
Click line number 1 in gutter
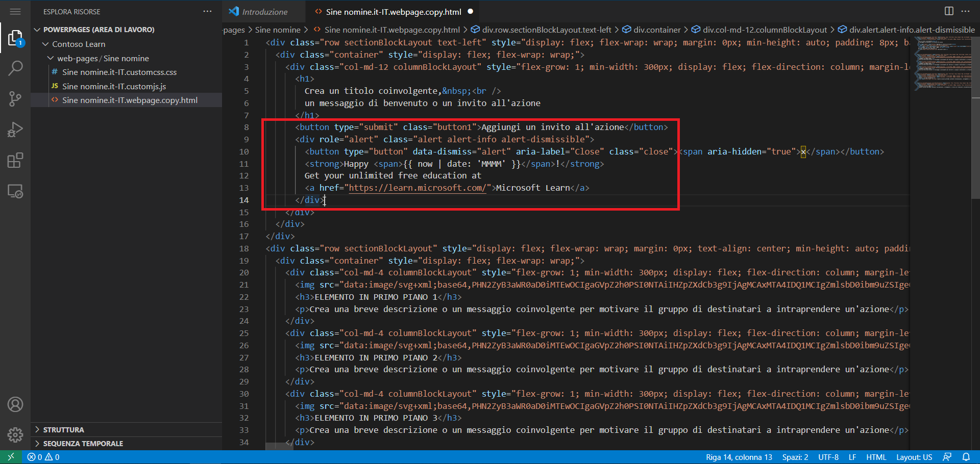(x=247, y=43)
